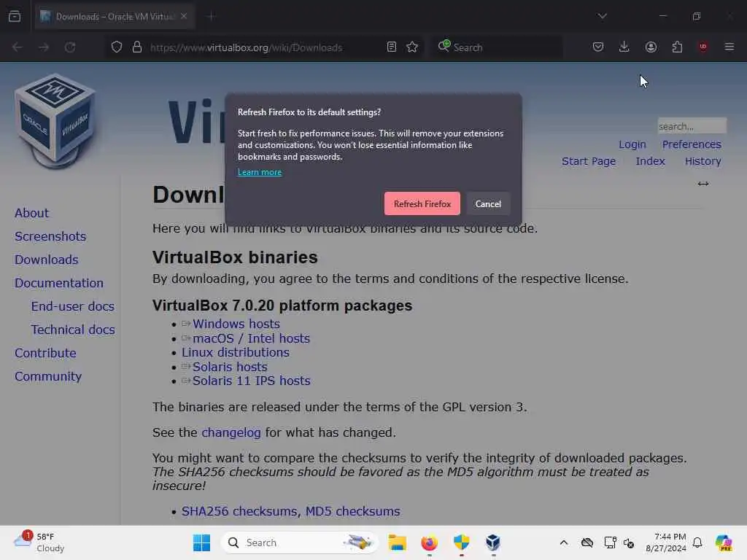Open File Explorer from taskbar

397,542
